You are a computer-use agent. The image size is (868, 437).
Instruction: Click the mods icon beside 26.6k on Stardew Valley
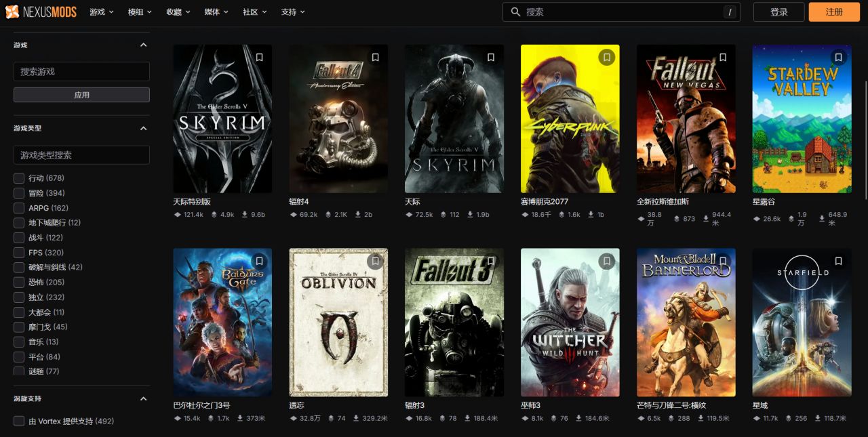(x=757, y=219)
